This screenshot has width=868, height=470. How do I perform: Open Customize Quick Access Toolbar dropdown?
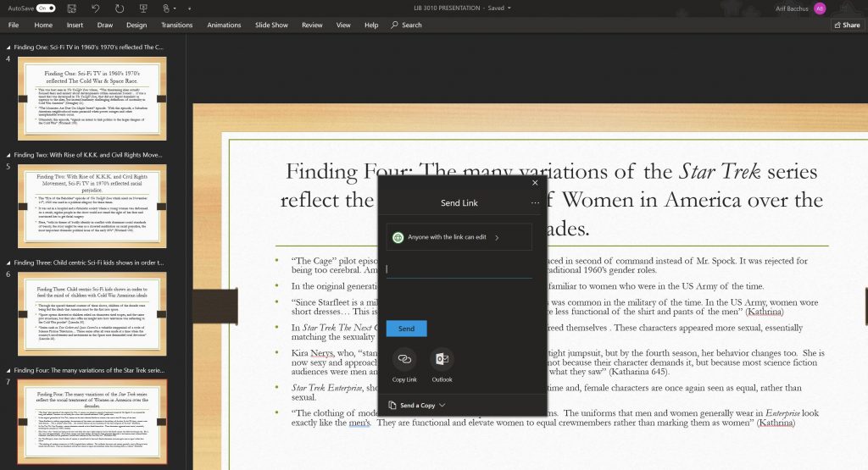pyautogui.click(x=189, y=8)
